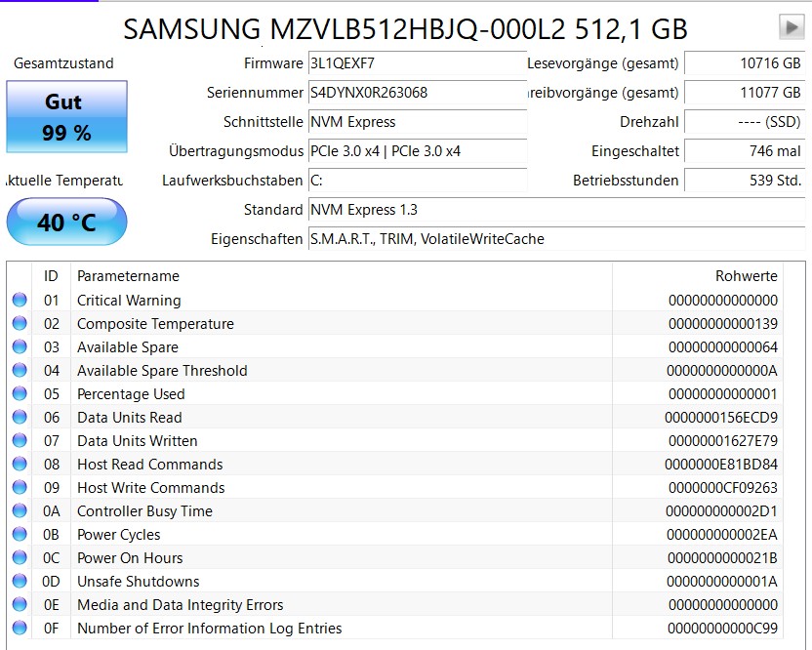Select the Available Spare Threshold parameter name
The height and width of the screenshot is (650, 812).
pos(162,370)
